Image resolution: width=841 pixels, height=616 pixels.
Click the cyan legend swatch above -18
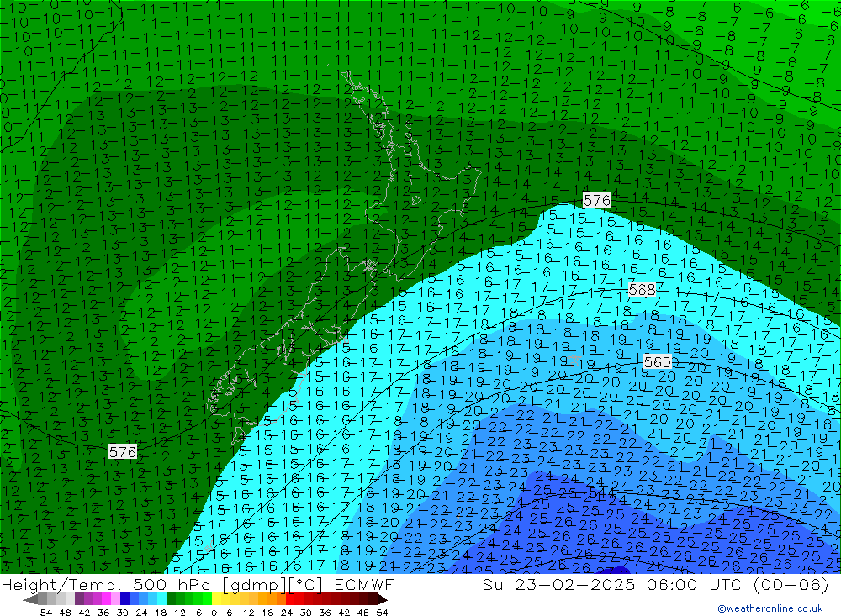161,599
